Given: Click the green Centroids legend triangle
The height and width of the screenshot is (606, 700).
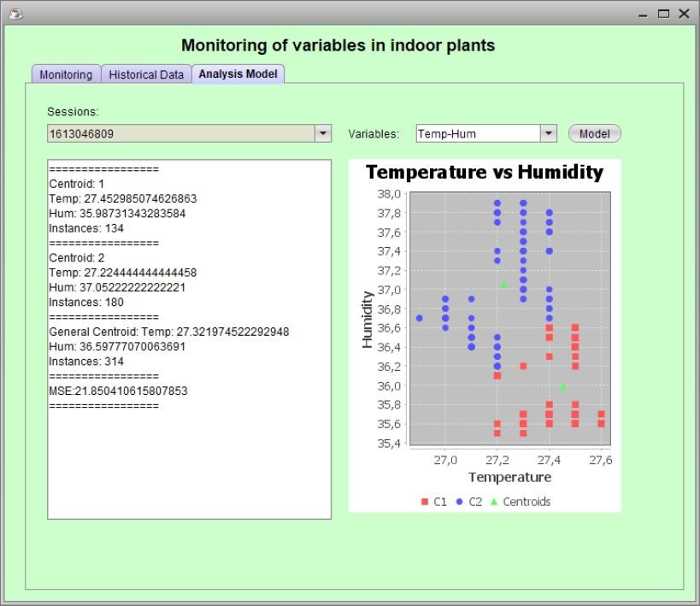Looking at the screenshot, I should click(494, 502).
